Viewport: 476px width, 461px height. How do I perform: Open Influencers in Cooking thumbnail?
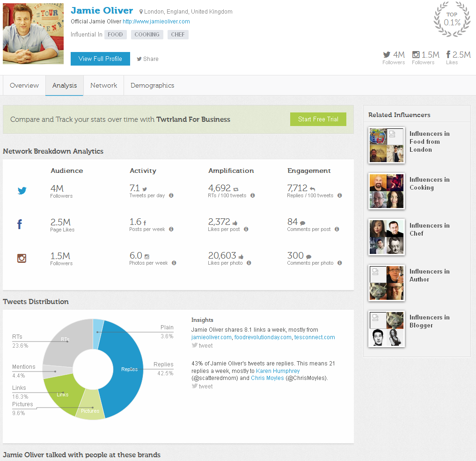coord(387,191)
